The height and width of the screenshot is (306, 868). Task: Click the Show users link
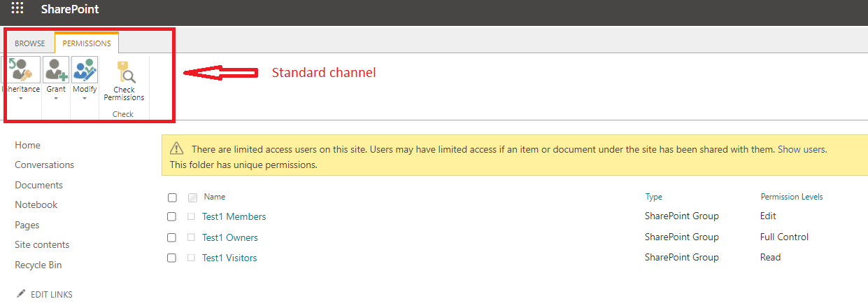[x=802, y=149]
